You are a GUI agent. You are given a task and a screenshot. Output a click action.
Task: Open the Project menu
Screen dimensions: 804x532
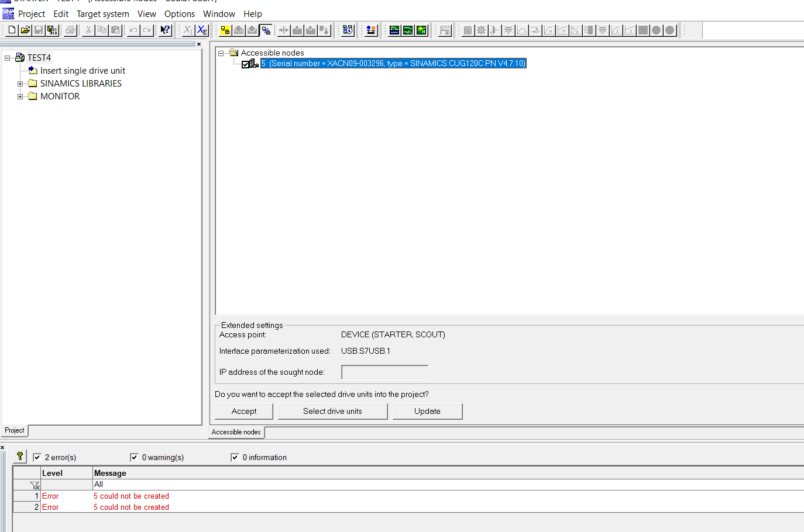[32, 14]
